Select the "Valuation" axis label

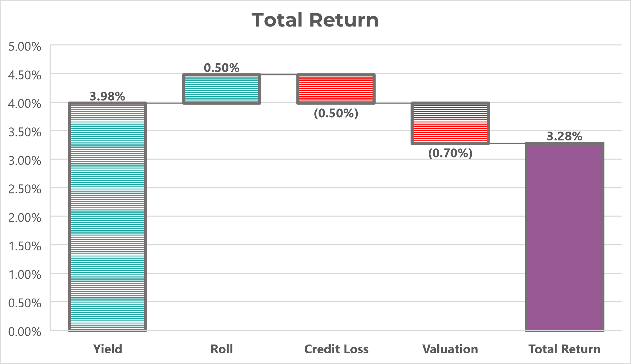(450, 349)
